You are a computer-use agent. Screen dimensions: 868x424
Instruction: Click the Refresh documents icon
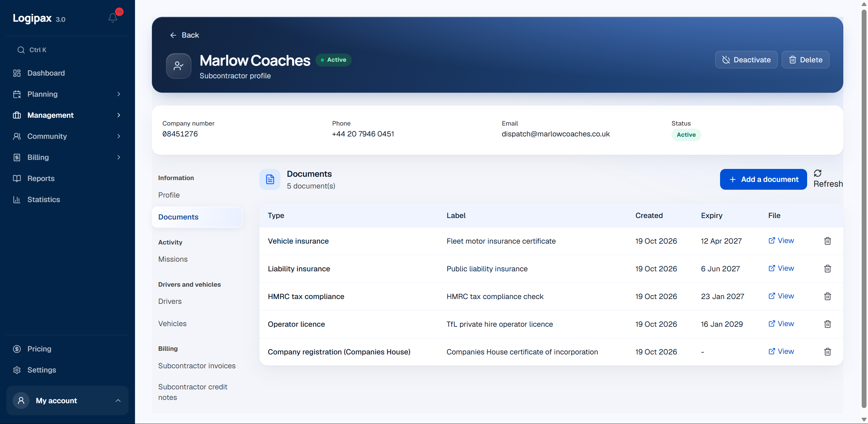pos(817,173)
